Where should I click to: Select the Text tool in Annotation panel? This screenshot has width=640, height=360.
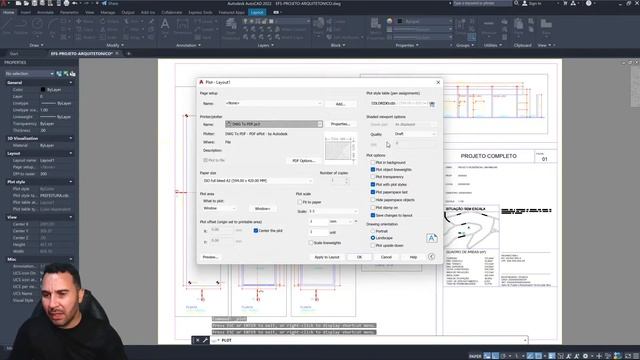(x=165, y=24)
